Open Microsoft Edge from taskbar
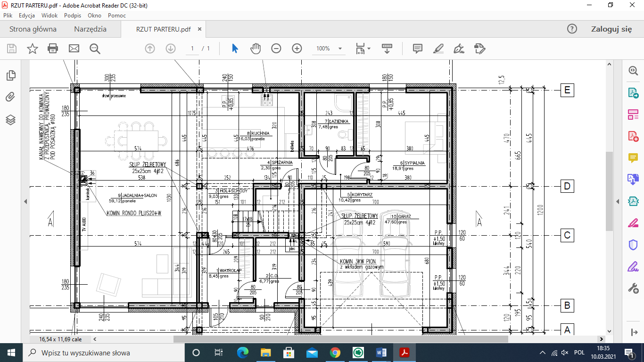This screenshot has height=362, width=644. [243, 353]
